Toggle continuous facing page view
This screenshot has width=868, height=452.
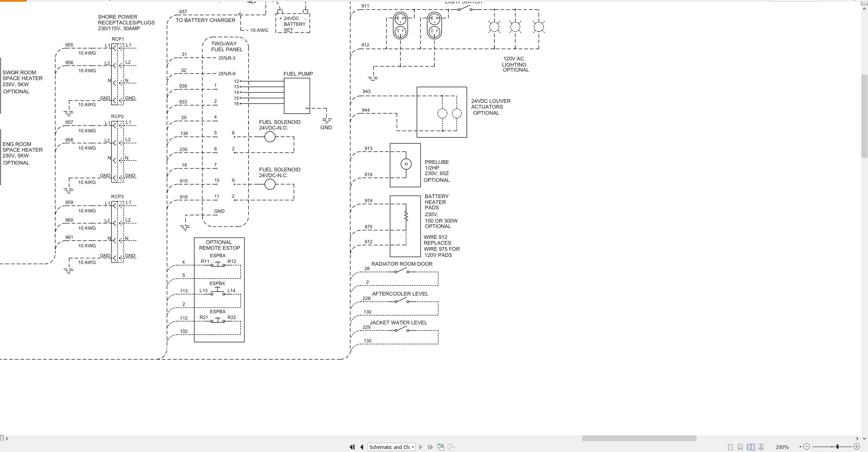[761, 447]
